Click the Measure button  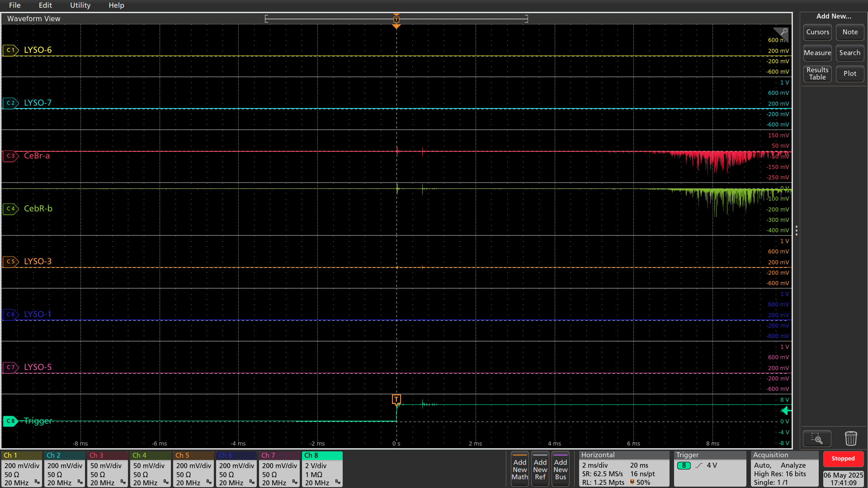click(x=817, y=53)
